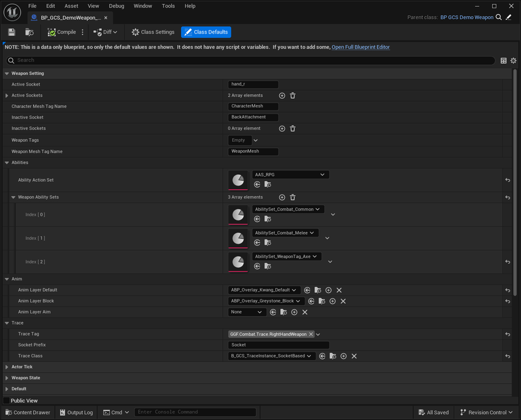Click the AAS_RPG asset thumbnail

pos(238,180)
